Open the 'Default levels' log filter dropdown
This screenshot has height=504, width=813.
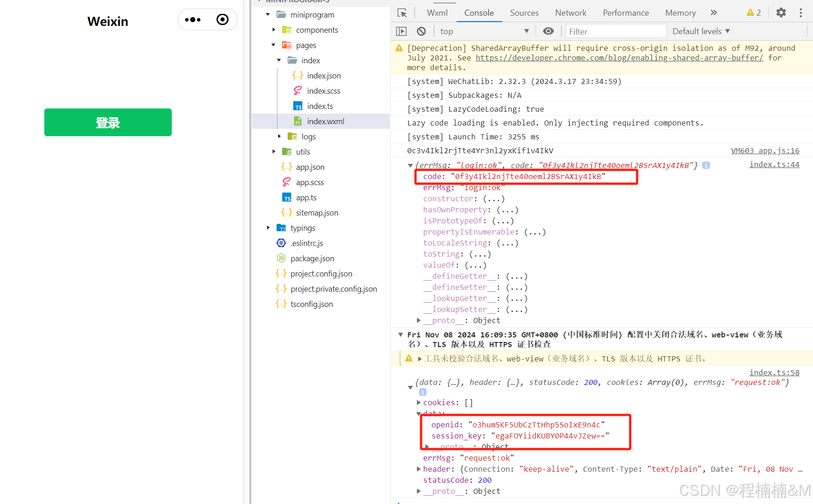(700, 31)
